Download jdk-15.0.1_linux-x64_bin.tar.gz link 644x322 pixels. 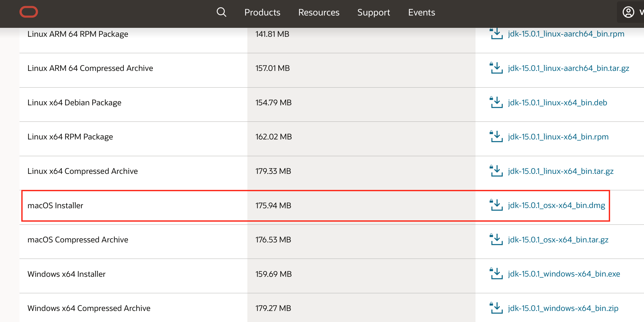tap(561, 171)
